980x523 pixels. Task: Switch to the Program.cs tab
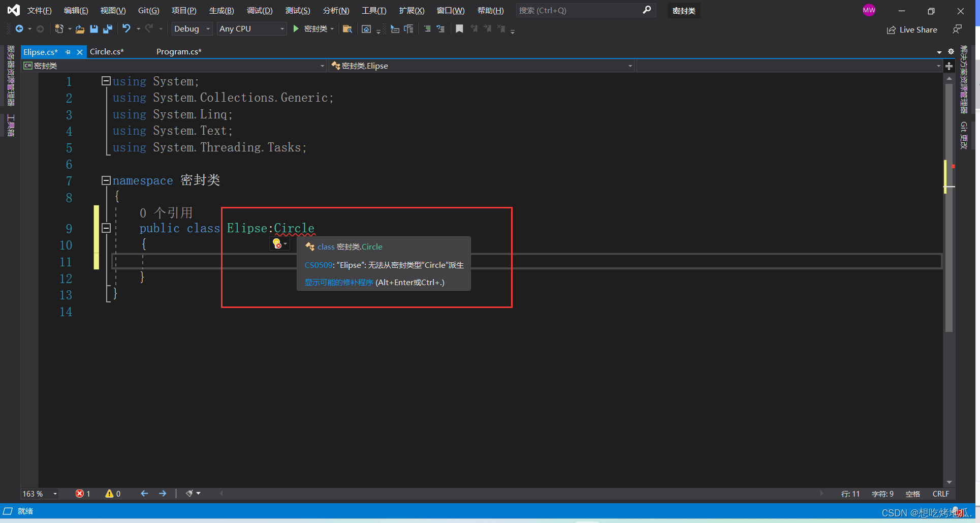pos(179,52)
